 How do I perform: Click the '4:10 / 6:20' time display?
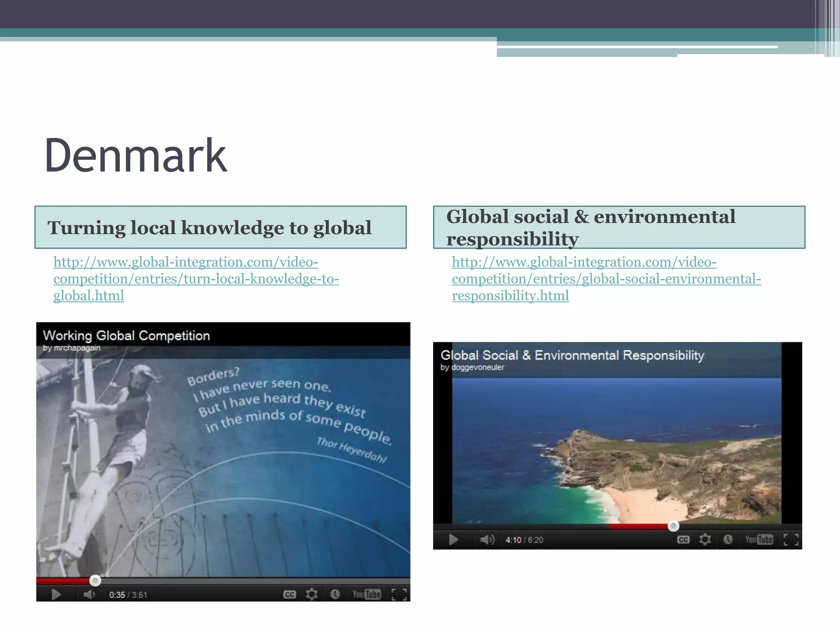point(525,540)
